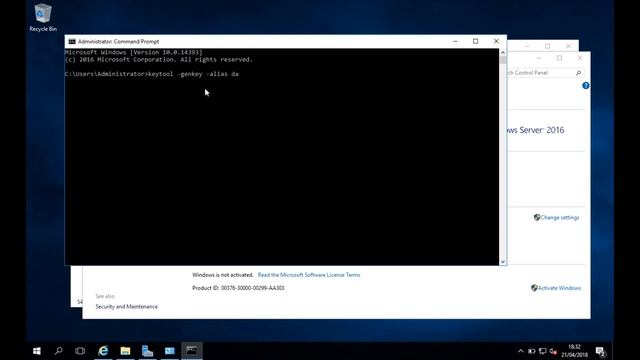Maximize the Command Prompt window

tap(476, 41)
